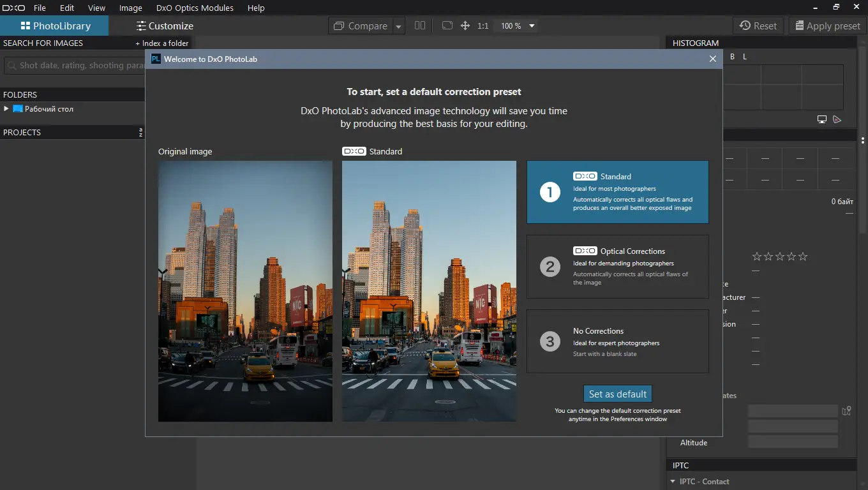Image resolution: width=868 pixels, height=490 pixels.
Task: Set rating with the fifth star
Action: click(803, 256)
